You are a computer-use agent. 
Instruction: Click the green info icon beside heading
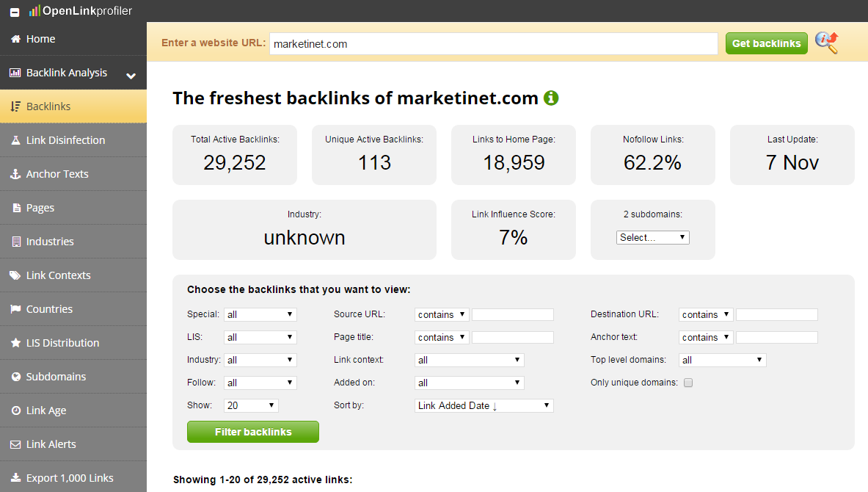pos(551,98)
